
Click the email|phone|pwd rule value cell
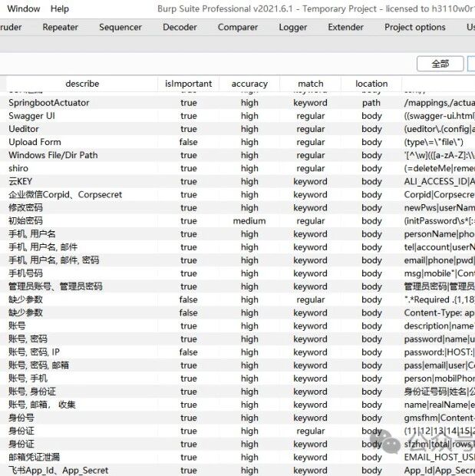click(x=439, y=260)
